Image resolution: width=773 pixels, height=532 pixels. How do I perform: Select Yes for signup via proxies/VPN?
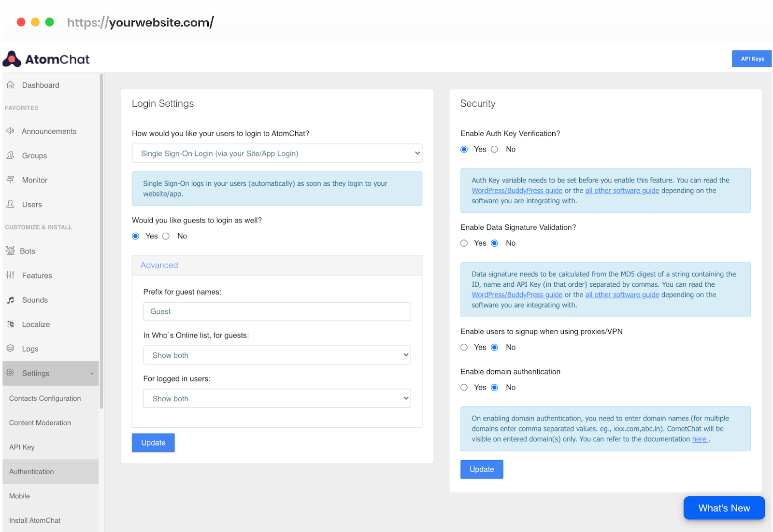pos(464,347)
